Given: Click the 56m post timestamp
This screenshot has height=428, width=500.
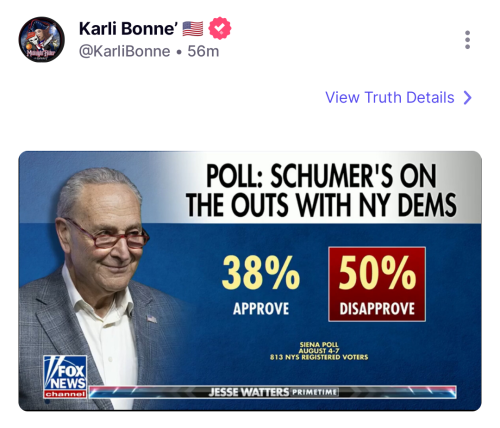Looking at the screenshot, I should (x=203, y=51).
